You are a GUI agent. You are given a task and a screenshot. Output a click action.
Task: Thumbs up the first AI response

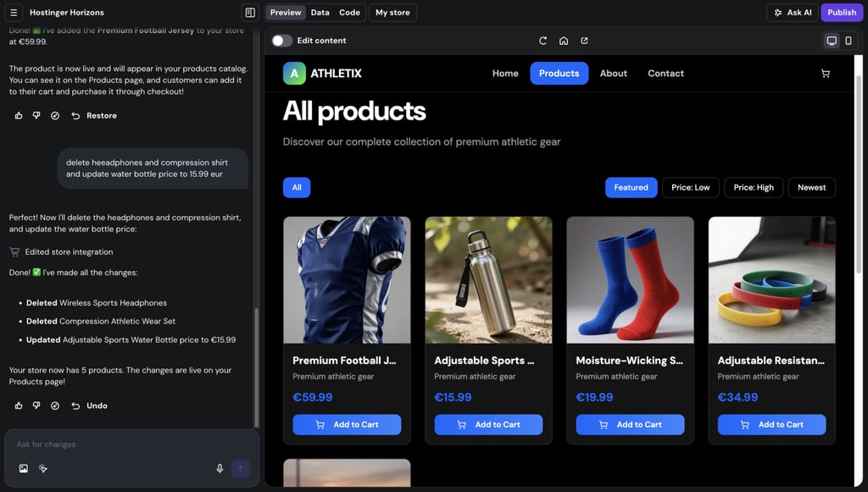click(19, 115)
